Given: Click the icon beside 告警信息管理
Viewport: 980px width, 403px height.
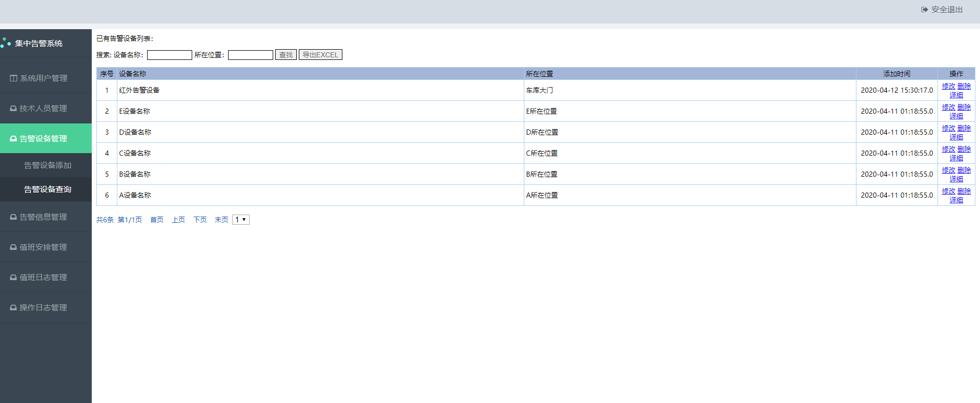Looking at the screenshot, I should tap(13, 217).
